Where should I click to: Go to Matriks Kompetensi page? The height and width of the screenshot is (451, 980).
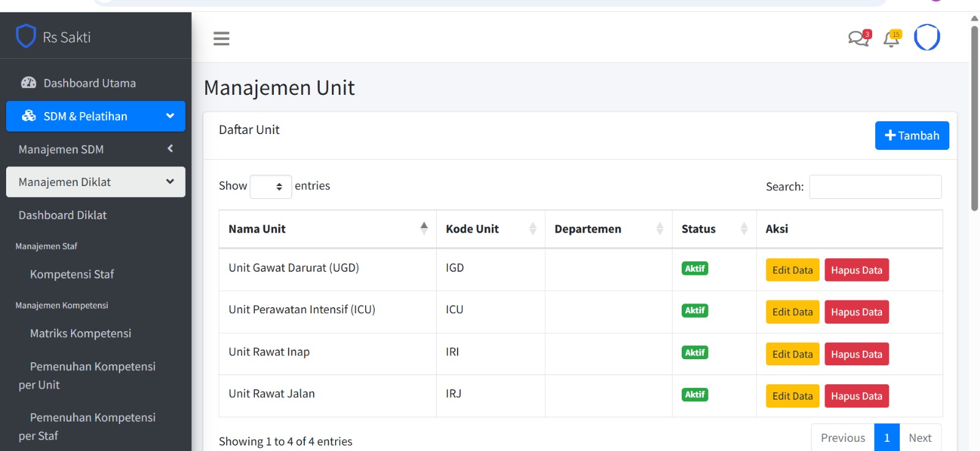coord(80,334)
